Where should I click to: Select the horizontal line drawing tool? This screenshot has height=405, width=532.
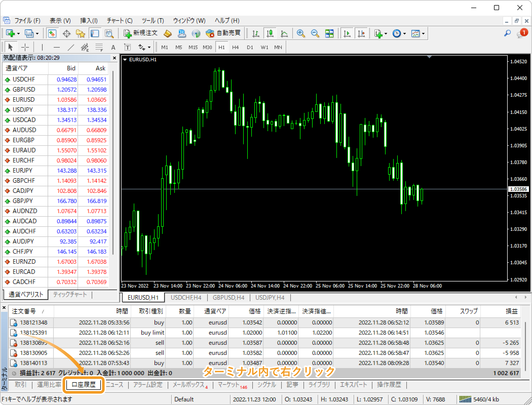pyautogui.click(x=57, y=47)
